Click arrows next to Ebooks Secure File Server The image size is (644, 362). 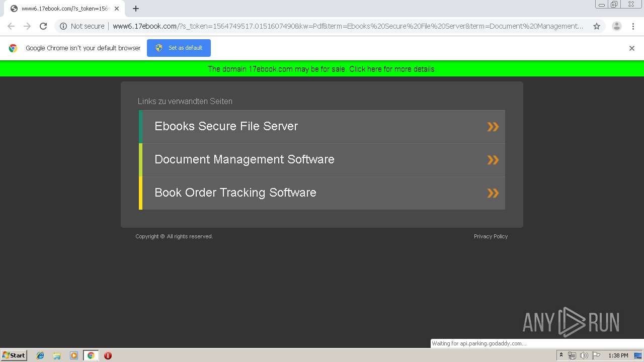coord(493,127)
